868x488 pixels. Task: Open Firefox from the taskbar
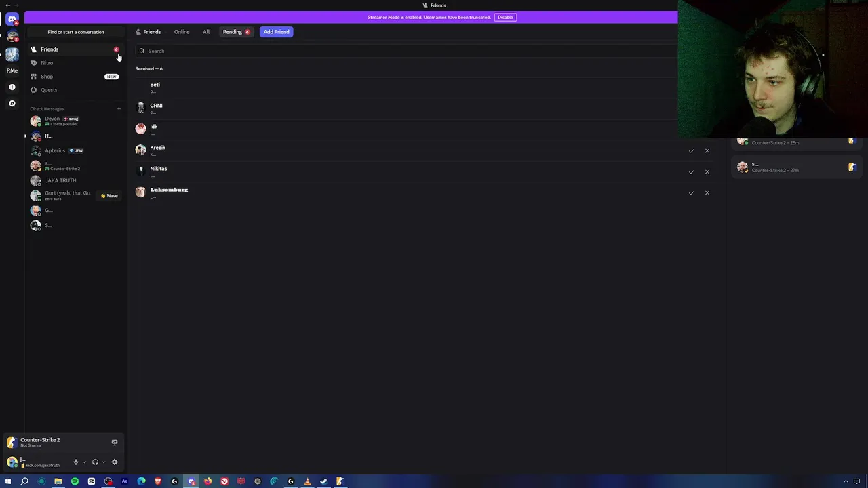point(208,481)
